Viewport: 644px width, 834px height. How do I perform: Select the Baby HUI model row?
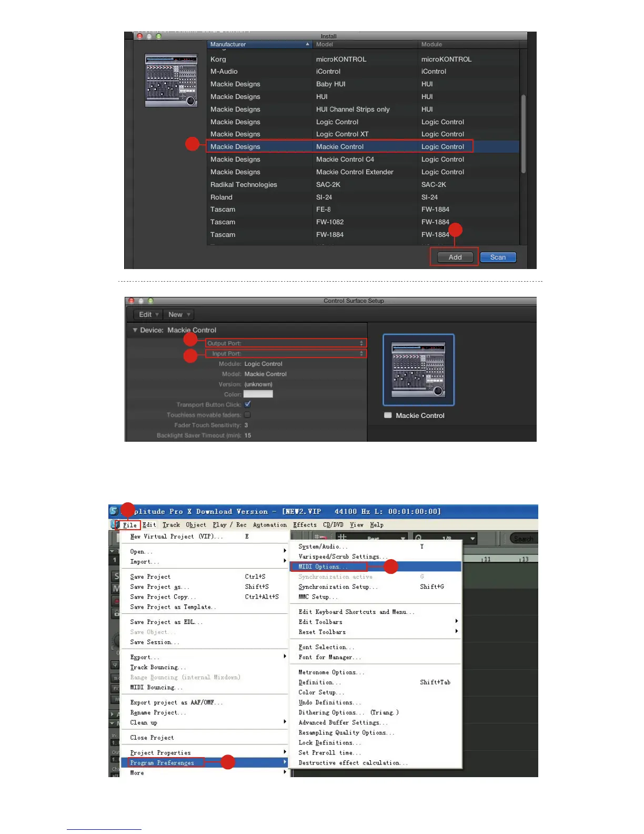(363, 84)
